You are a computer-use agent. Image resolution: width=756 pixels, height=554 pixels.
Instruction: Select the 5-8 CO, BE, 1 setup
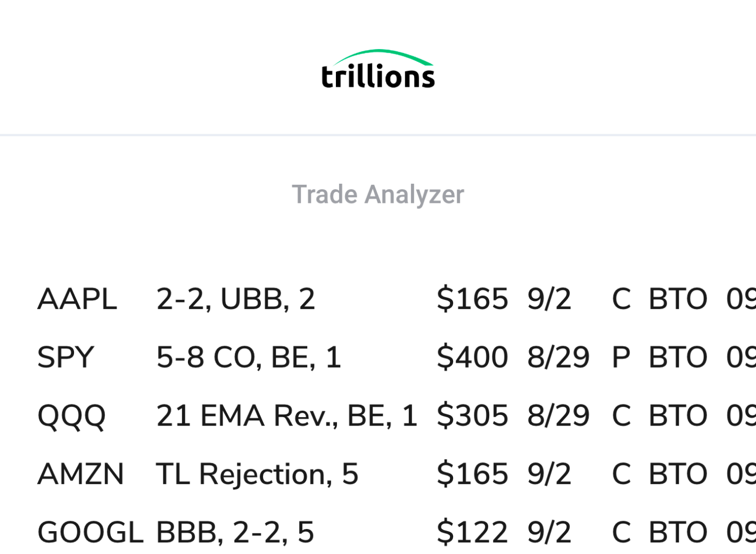(x=249, y=357)
